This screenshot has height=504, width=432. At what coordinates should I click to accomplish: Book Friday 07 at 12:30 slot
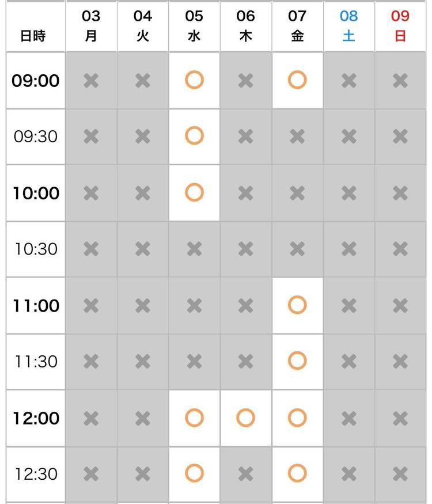click(297, 473)
